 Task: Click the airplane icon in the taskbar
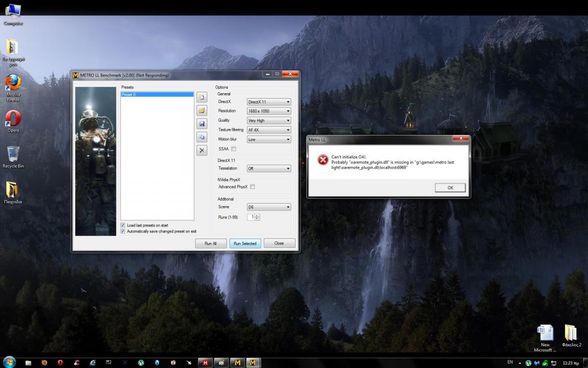(x=189, y=363)
